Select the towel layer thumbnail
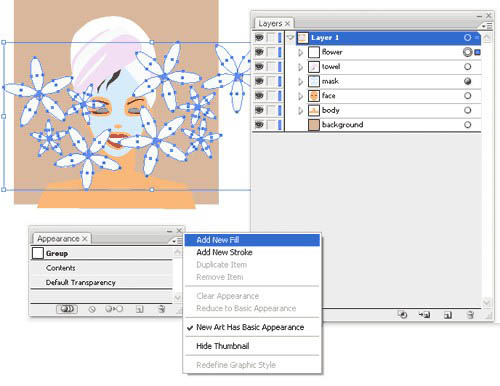 coord(314,67)
